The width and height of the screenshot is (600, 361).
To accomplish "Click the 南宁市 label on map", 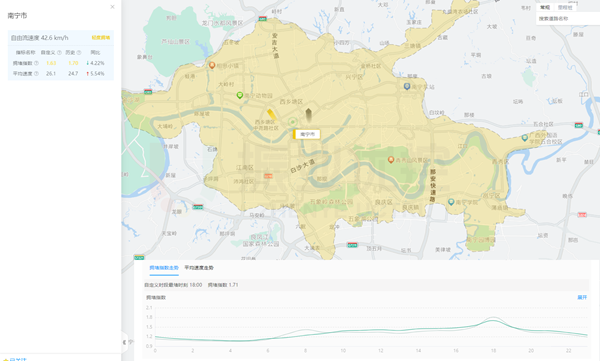I will coord(307,134).
